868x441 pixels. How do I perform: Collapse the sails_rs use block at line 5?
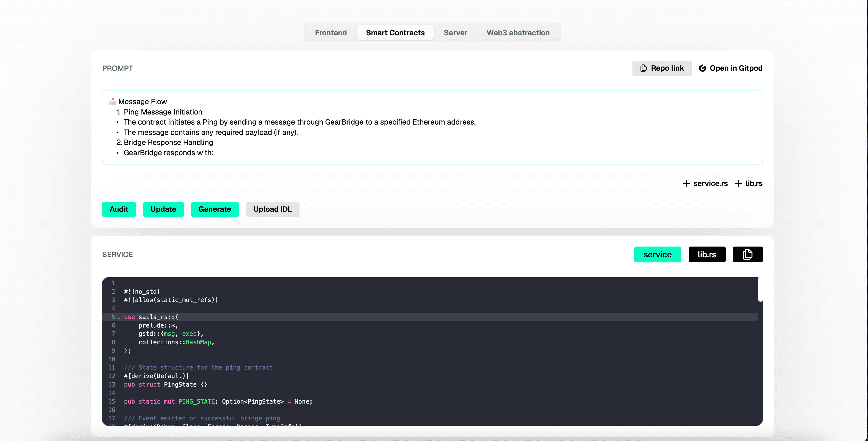tap(119, 318)
